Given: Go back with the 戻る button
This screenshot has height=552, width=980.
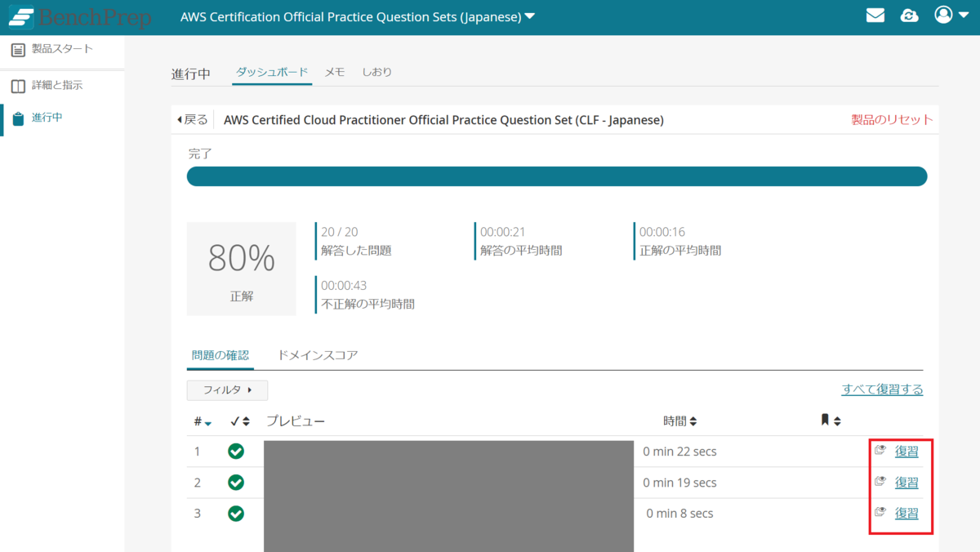Looking at the screenshot, I should click(193, 120).
